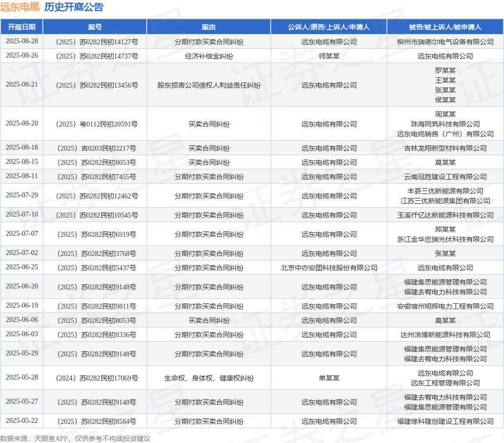Click date cell 2025-06-06

(22, 319)
